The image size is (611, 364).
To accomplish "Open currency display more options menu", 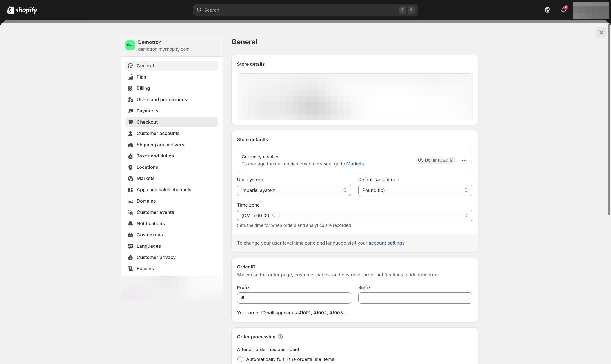I will coord(464,160).
